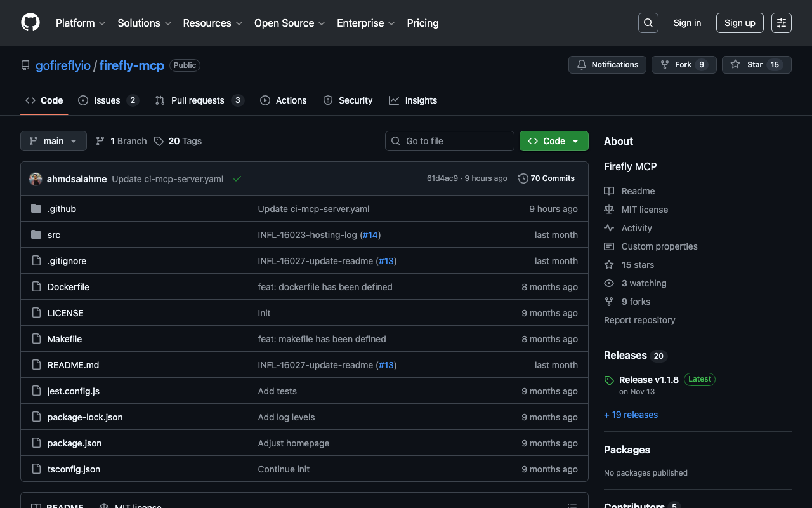Screen dimensions: 812x508
Task: Click the GitHub logo icon
Action: pos(30,23)
